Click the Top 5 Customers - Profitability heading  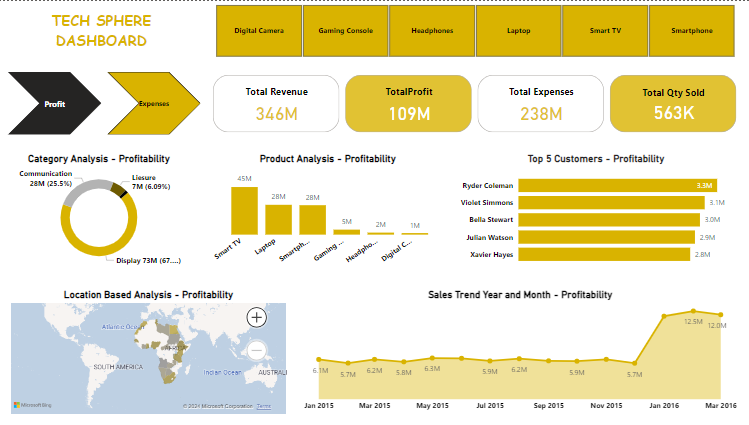coord(596,159)
